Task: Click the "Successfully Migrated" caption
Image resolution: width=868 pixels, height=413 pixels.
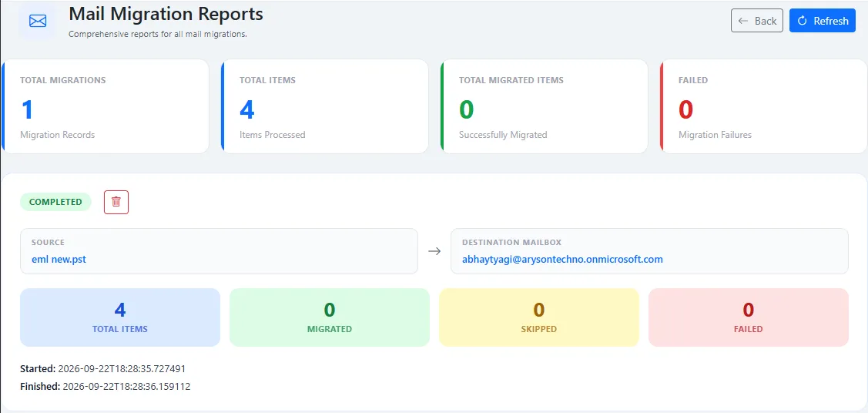Action: (503, 135)
